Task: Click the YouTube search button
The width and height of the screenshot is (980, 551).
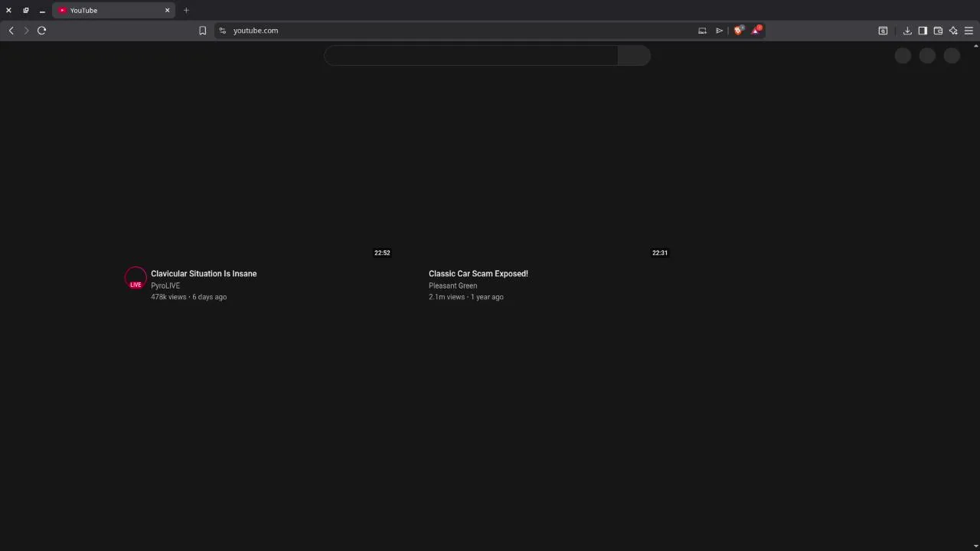Action: [634, 56]
